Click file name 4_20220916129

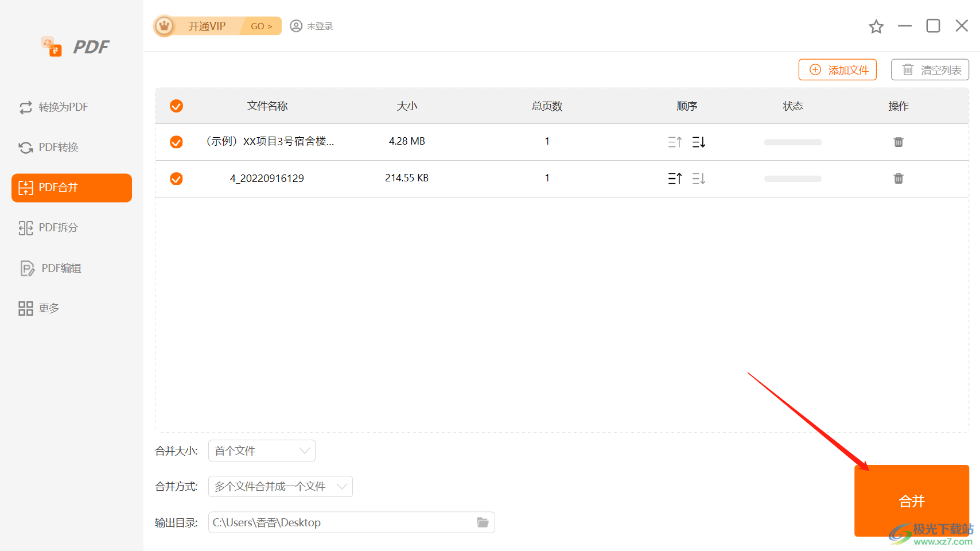(267, 178)
